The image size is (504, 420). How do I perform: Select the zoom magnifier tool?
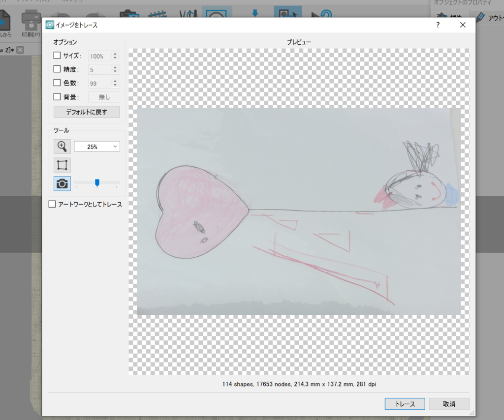(62, 146)
